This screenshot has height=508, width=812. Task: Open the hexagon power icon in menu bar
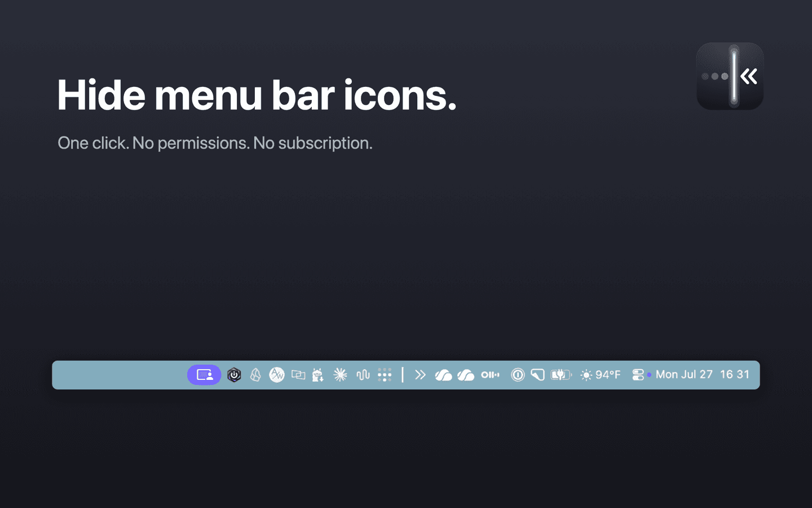[234, 375]
